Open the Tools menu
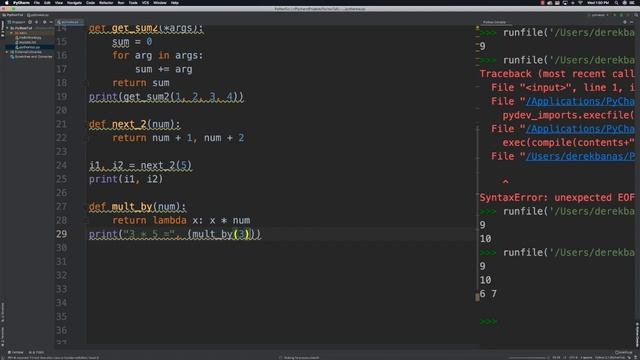 tap(133, 2)
